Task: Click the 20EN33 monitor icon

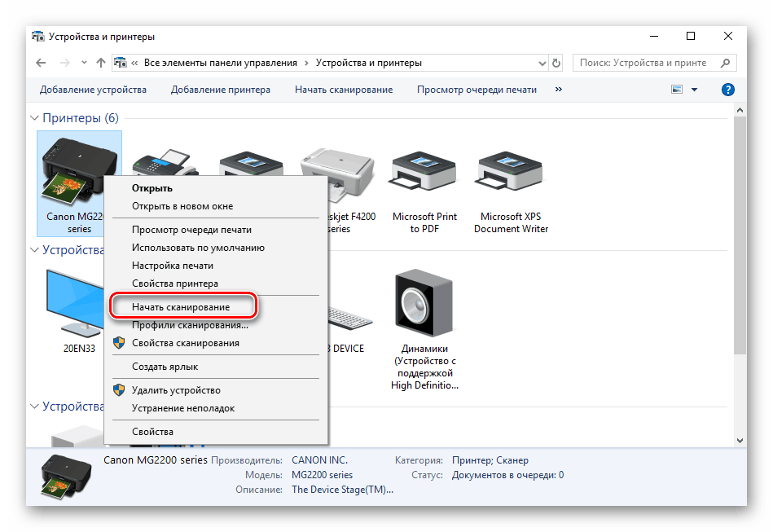Action: [x=79, y=303]
